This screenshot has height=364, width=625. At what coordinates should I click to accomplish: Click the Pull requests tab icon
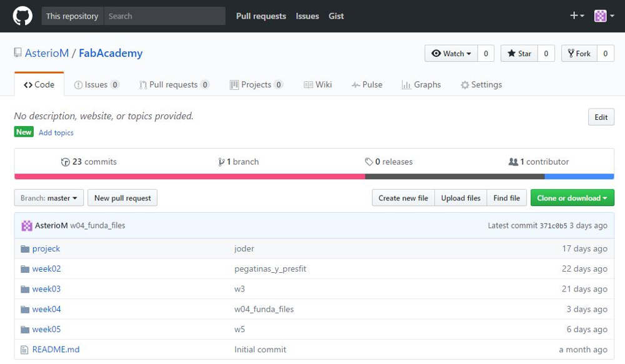[x=142, y=85]
